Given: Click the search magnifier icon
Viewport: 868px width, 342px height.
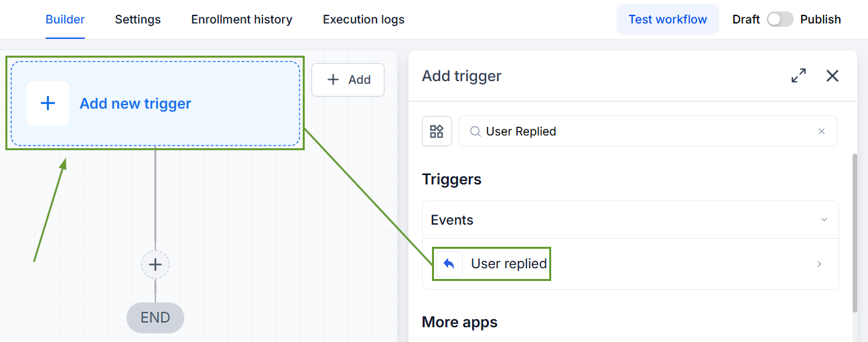Looking at the screenshot, I should [x=475, y=131].
